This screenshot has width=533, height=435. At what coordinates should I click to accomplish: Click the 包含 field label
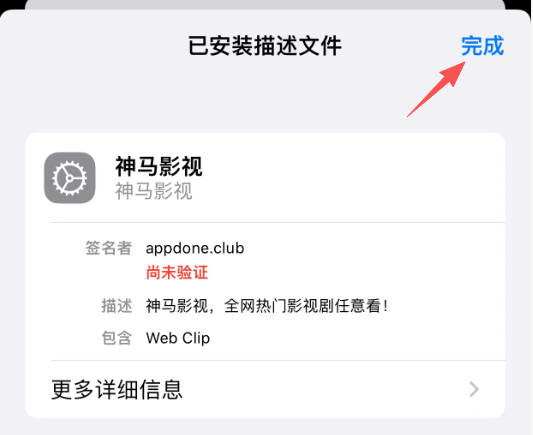pos(117,338)
